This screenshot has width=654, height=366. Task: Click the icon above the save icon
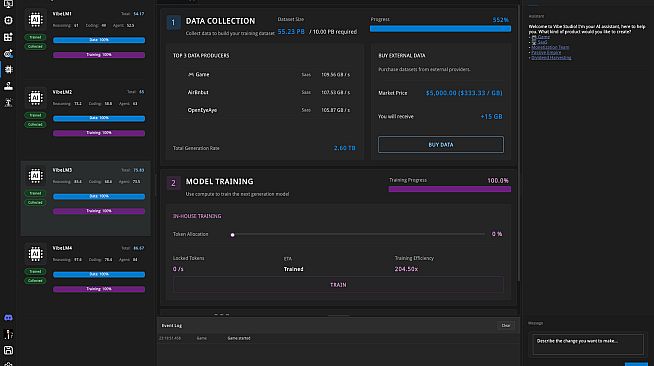pos(8,334)
